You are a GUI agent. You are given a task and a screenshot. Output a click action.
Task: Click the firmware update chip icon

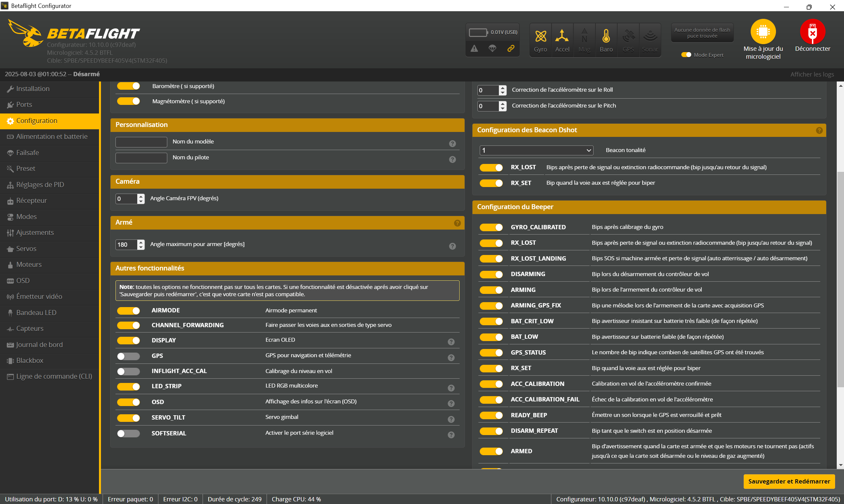[763, 32]
